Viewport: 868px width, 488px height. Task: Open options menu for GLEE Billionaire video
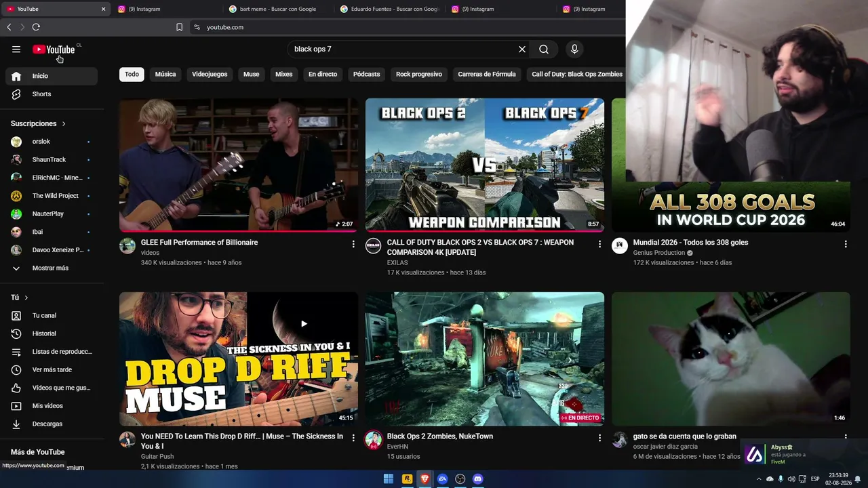[353, 244]
